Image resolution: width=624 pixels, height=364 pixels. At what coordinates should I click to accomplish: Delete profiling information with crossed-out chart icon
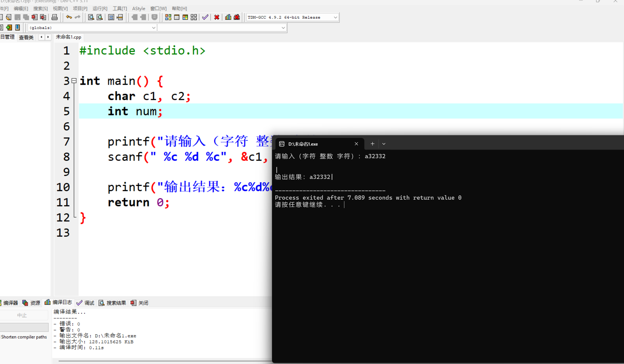[237, 17]
